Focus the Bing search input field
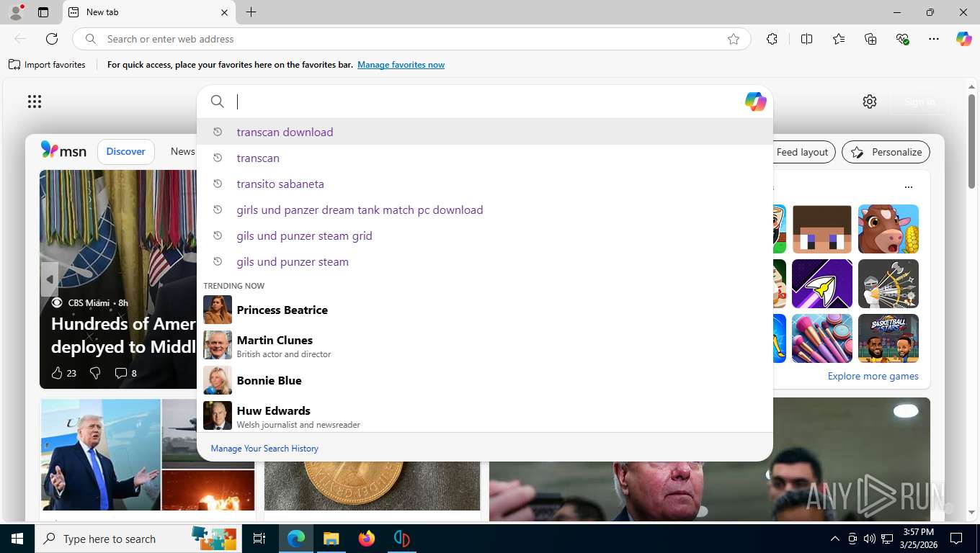Viewport: 980px width, 553px height. [486, 102]
